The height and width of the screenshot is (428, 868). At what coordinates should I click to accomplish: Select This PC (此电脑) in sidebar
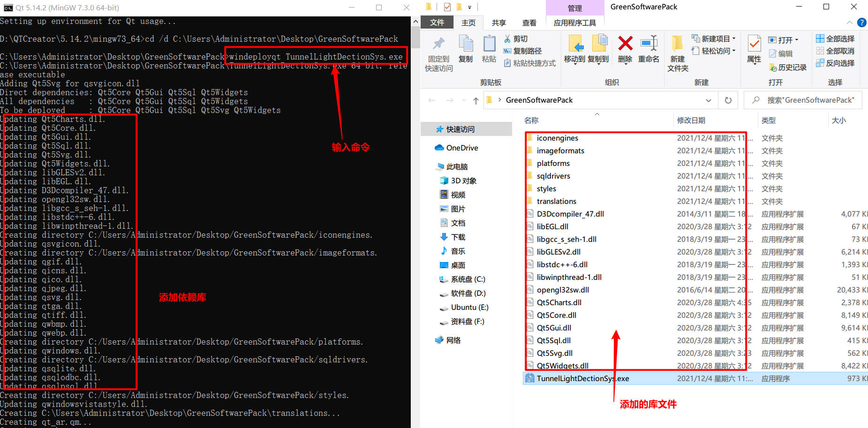452,167
